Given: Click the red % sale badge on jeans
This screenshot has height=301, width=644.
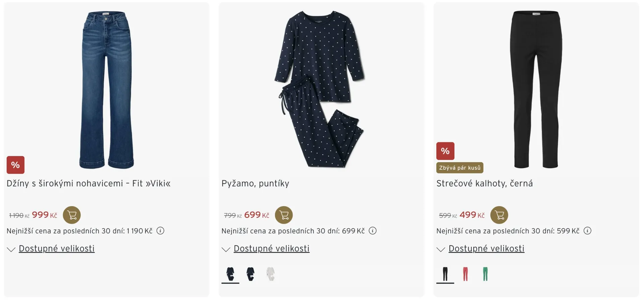Looking at the screenshot, I should (x=15, y=165).
